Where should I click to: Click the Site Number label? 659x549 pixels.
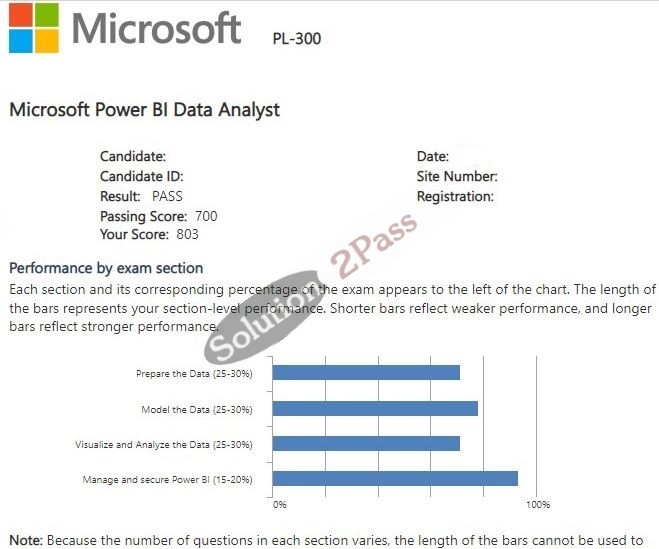(457, 176)
